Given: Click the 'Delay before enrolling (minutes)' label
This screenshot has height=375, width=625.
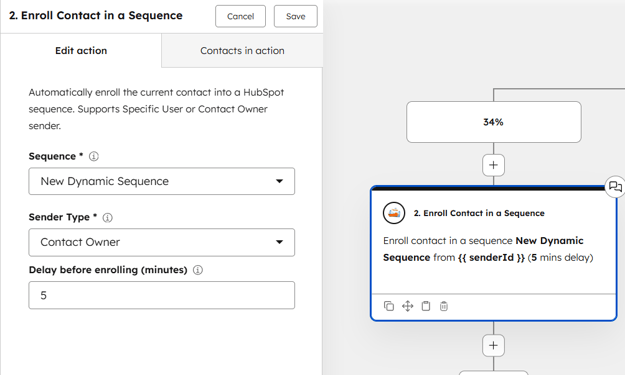Looking at the screenshot, I should (x=108, y=270).
